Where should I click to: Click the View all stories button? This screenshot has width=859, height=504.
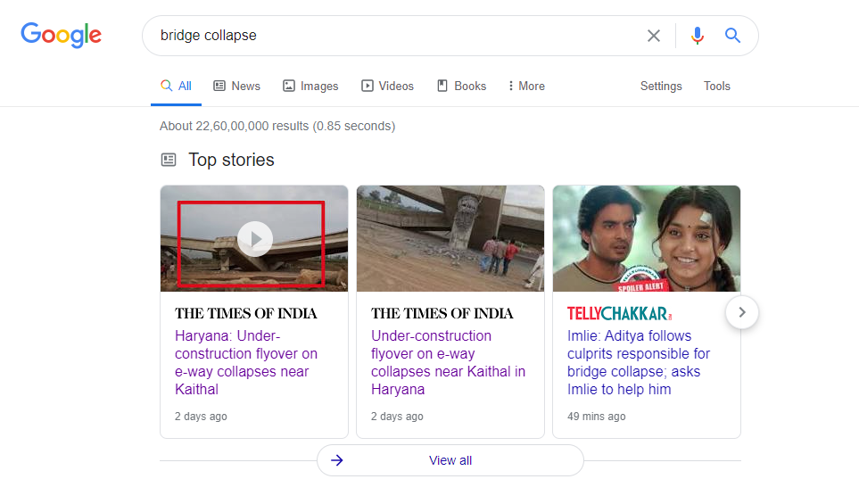point(450,460)
